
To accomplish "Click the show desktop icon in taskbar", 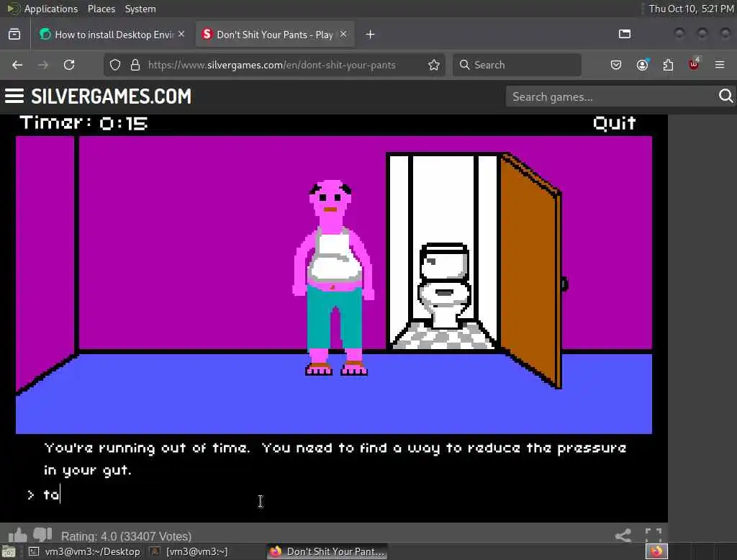I will 8,551.
